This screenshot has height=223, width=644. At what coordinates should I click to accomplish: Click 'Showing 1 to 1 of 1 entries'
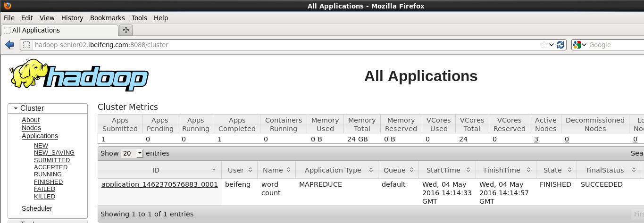147,214
